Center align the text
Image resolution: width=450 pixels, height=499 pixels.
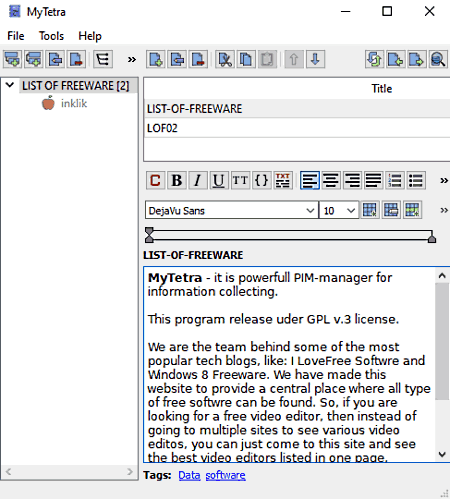click(331, 181)
